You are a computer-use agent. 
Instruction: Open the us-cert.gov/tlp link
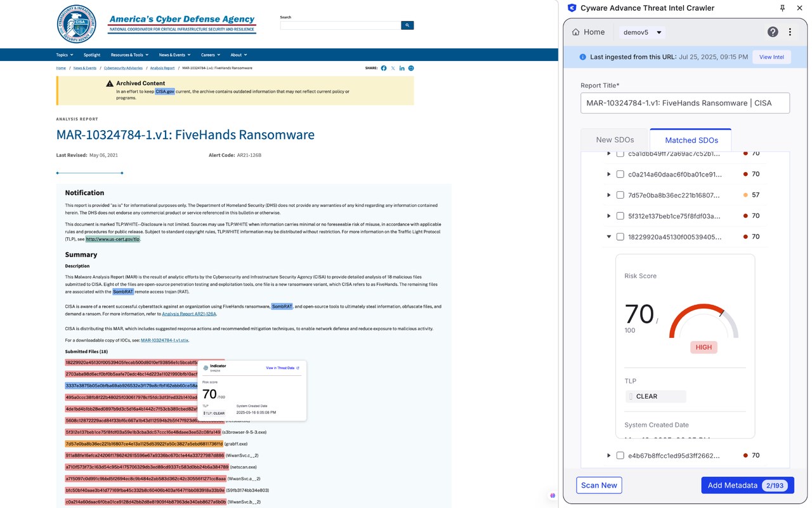113,239
